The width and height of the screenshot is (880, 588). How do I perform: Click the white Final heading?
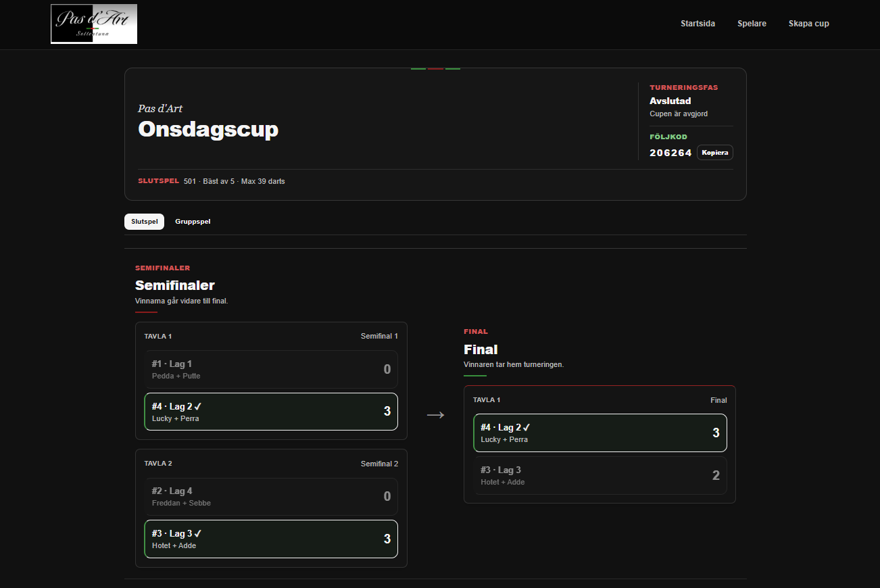[481, 349]
